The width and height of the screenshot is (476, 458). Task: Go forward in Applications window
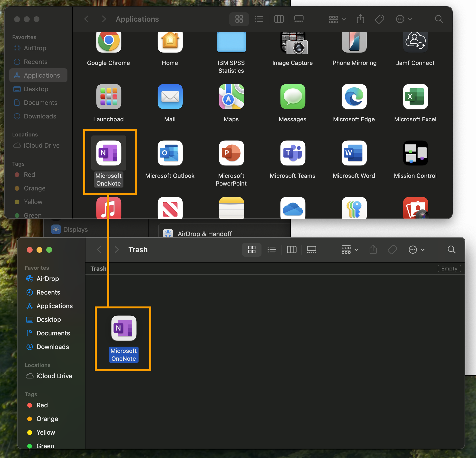pos(104,19)
